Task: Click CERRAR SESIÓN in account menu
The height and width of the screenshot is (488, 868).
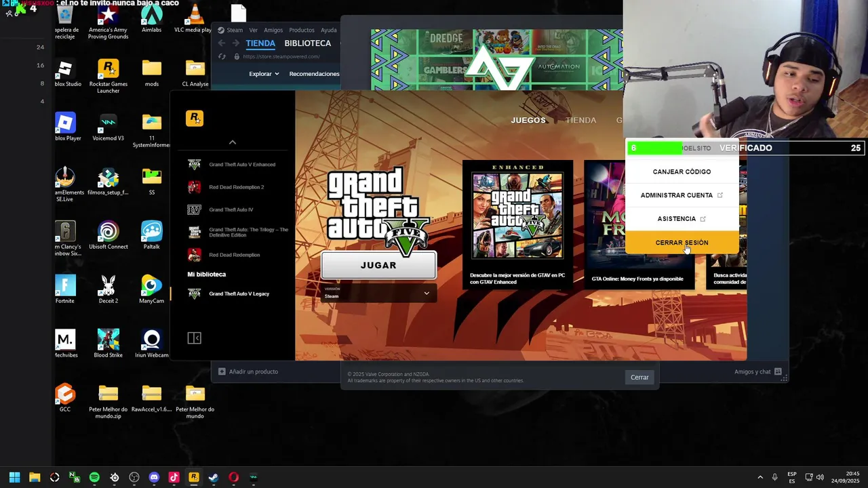Action: click(x=682, y=243)
